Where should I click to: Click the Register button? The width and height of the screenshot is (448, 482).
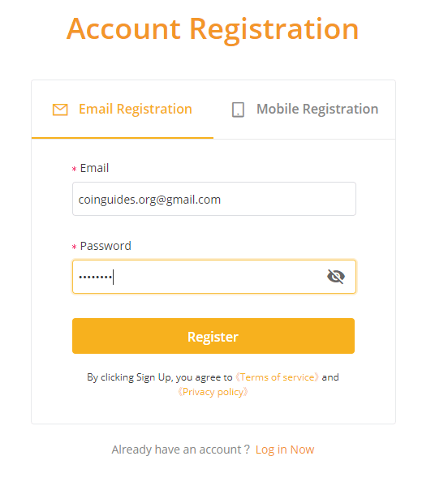tap(213, 336)
